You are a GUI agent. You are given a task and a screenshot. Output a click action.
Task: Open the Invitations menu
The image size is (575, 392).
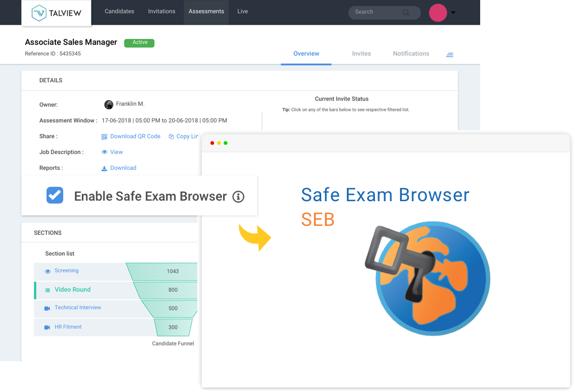[x=162, y=12]
